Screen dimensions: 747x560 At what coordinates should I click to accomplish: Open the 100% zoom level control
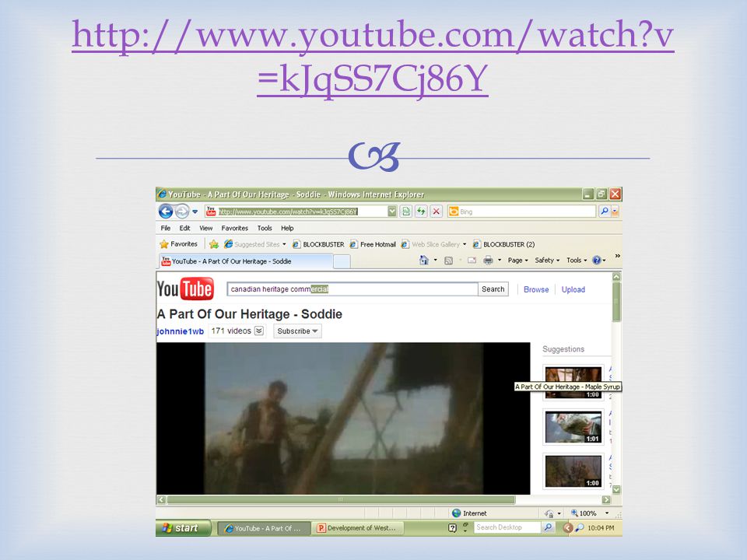pyautogui.click(x=590, y=513)
